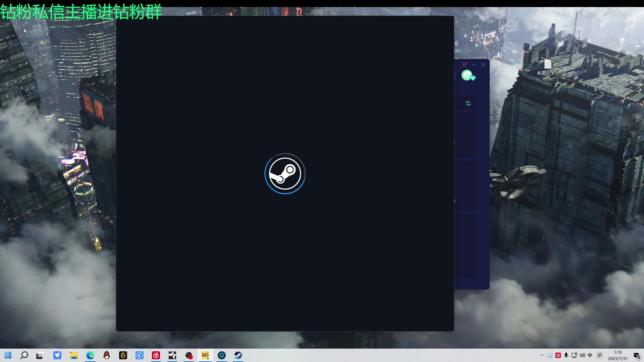The image size is (644, 362).
Task: Click the green clover avatar
Action: click(467, 75)
